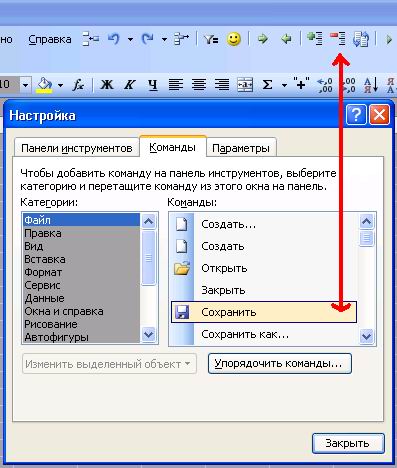The width and height of the screenshot is (397, 468).
Task: Open the fill color dropdown arrow
Action: pos(60,85)
